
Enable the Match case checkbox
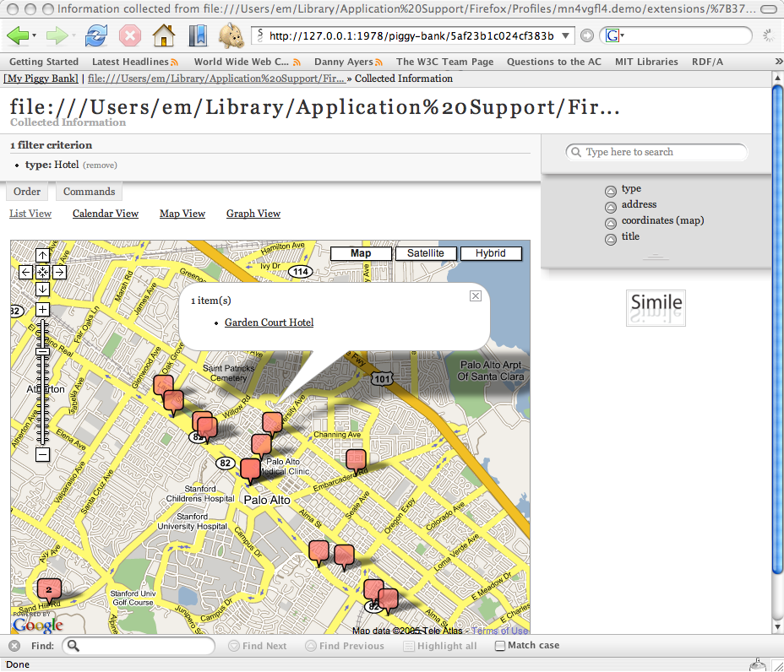[x=500, y=646]
